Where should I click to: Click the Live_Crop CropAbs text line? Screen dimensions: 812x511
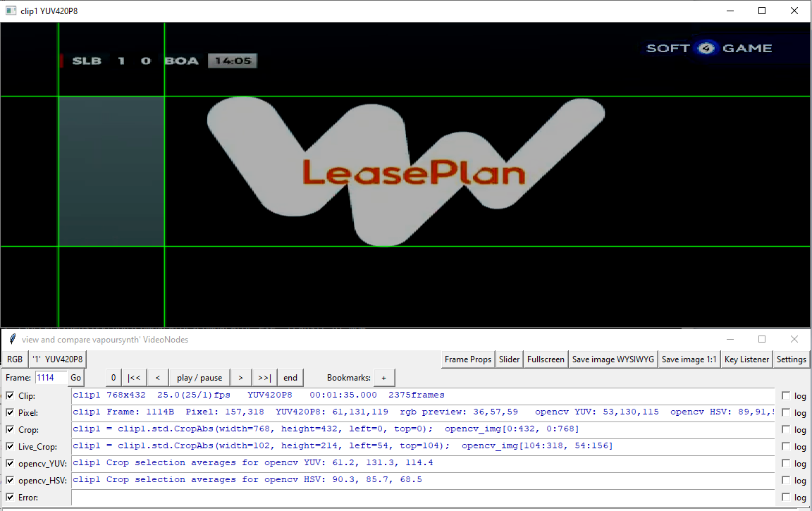pos(423,446)
